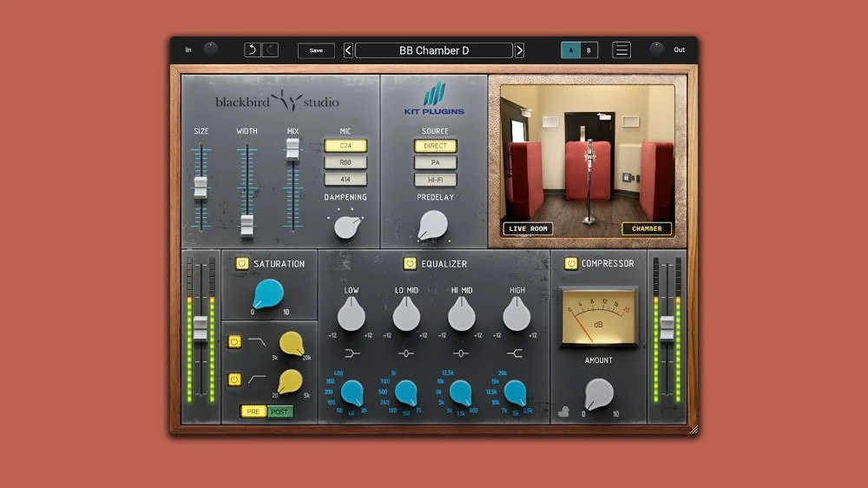
Task: Click the MIX slider handle
Action: tap(293, 149)
